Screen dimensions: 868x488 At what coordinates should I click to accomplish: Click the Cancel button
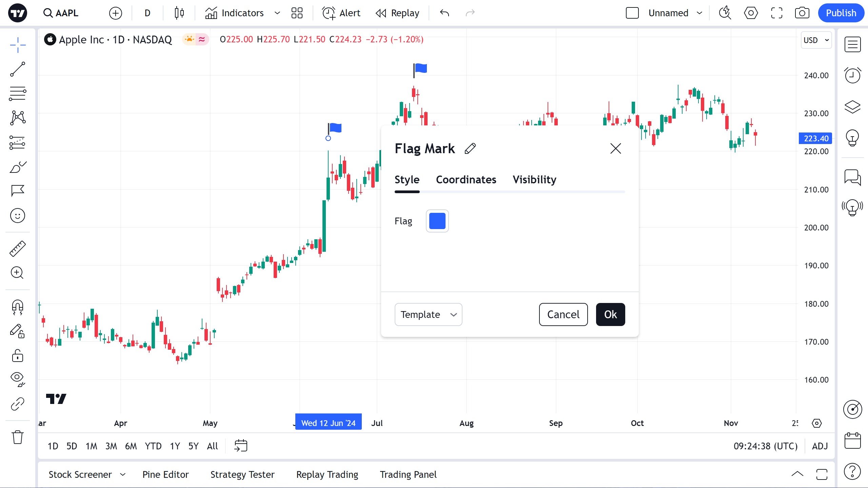(563, 314)
